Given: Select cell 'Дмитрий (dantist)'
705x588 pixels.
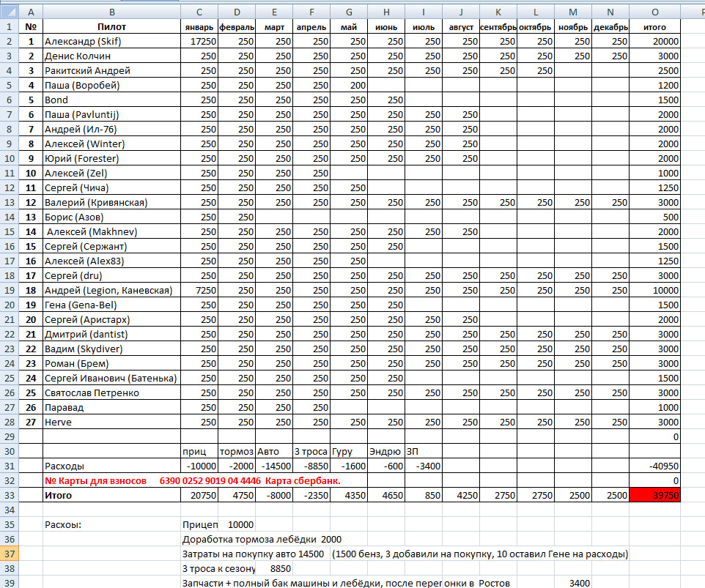Looking at the screenshot, I should [x=111, y=334].
